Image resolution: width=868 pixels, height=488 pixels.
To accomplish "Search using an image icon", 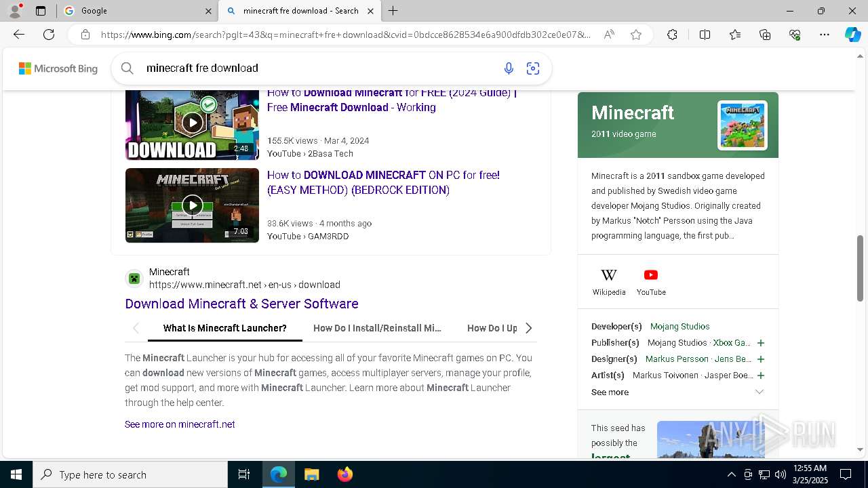I will 533,68.
